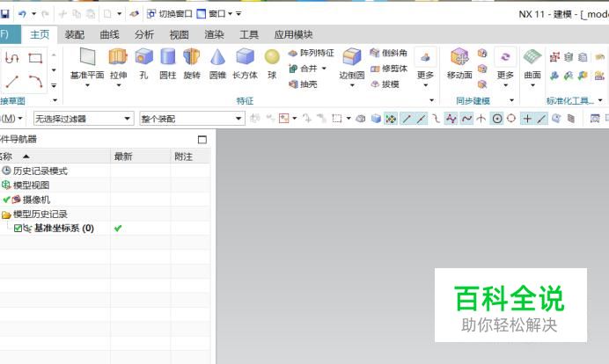Click the Draft (拔模) tool
The image size is (609, 364).
click(x=385, y=84)
